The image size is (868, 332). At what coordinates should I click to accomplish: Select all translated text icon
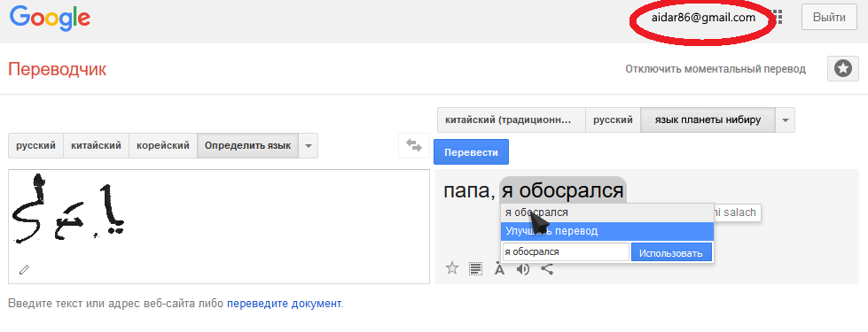[475, 268]
